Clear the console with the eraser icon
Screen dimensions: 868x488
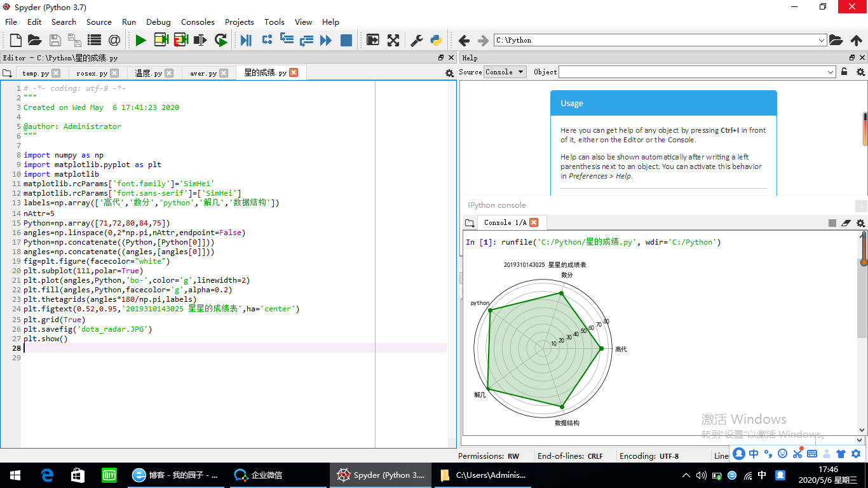coord(846,223)
